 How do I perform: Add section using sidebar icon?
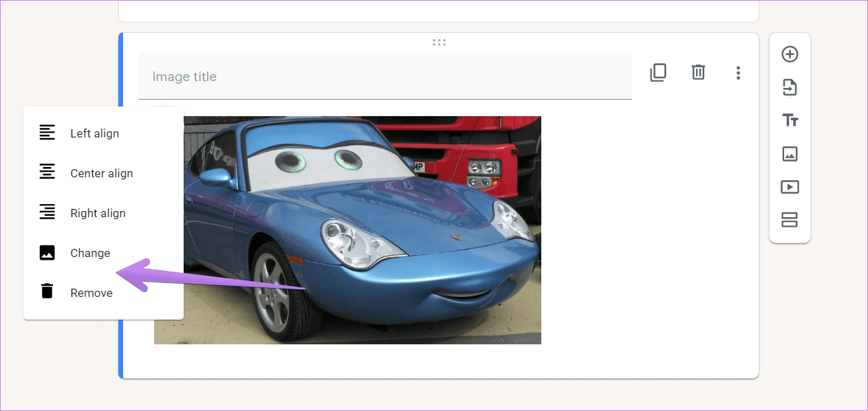790,220
